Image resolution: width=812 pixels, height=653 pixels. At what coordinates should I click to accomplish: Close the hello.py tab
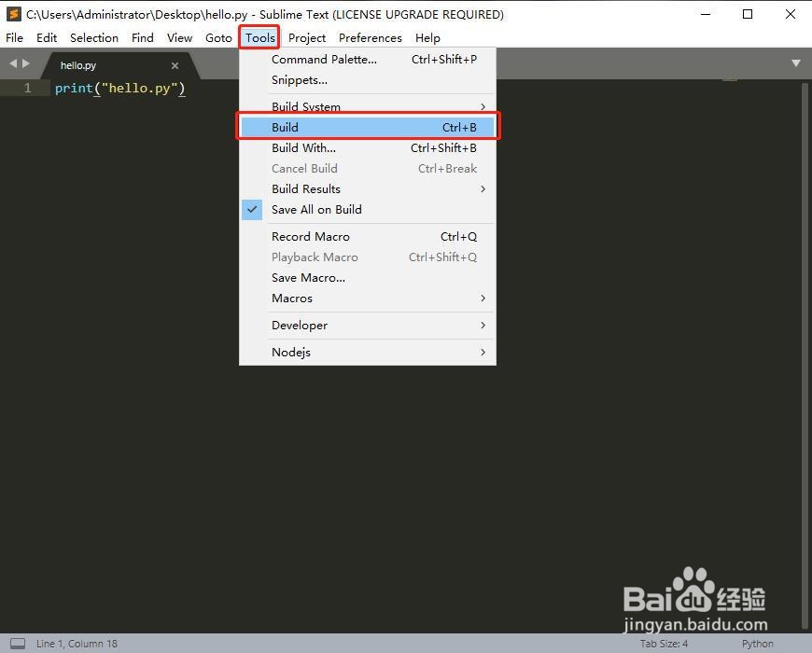click(x=175, y=65)
